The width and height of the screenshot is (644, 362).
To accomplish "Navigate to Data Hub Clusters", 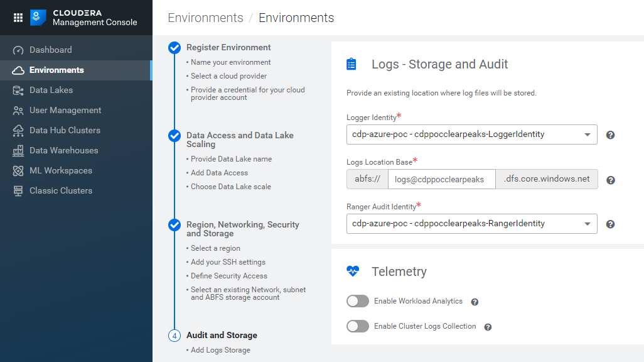I will click(x=76, y=131).
